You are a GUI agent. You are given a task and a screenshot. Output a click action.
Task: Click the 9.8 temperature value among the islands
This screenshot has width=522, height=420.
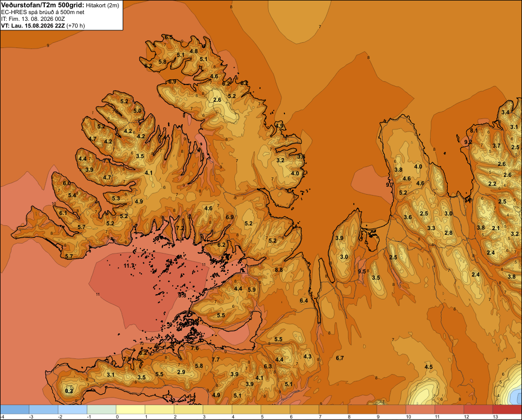click(182, 295)
